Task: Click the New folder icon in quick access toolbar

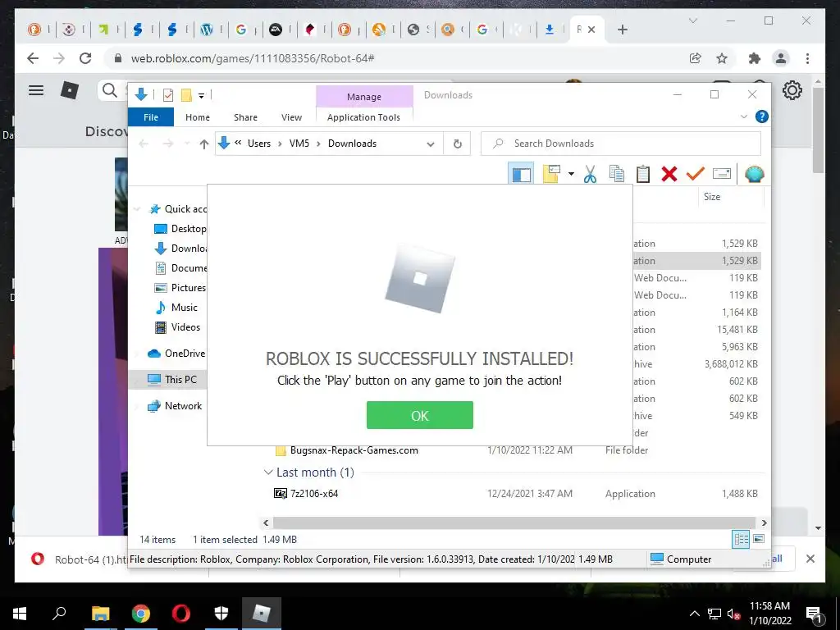Action: coord(186,95)
